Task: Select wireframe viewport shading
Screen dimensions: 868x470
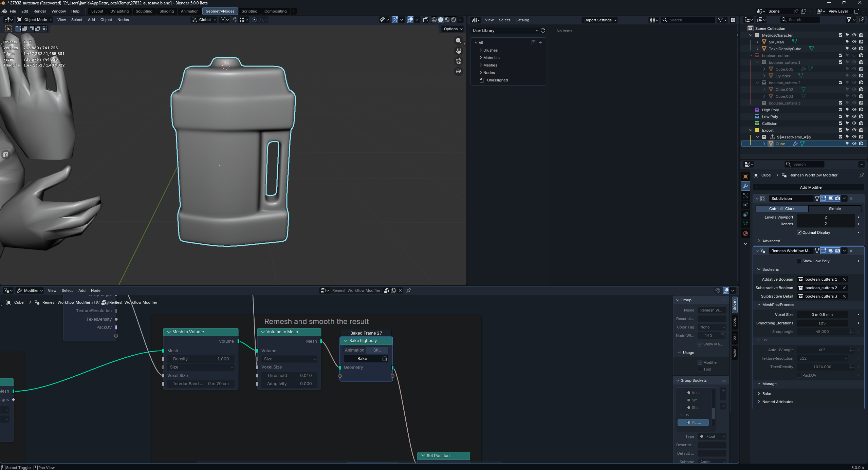Action: tap(434, 20)
